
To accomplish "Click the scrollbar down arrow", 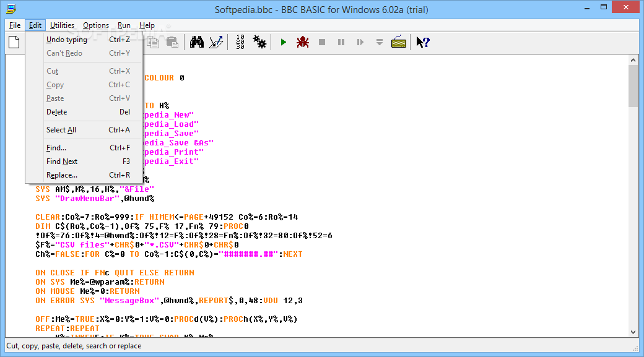I will [x=633, y=332].
